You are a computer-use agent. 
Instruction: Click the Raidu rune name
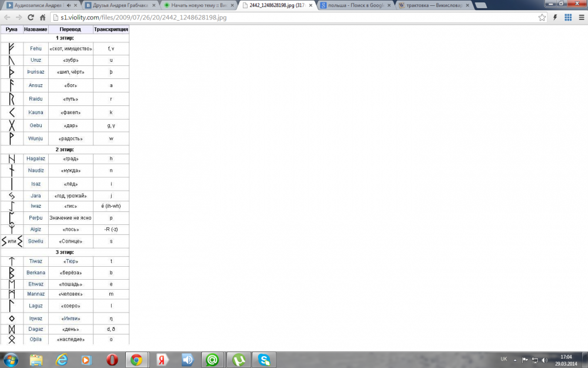click(x=36, y=99)
